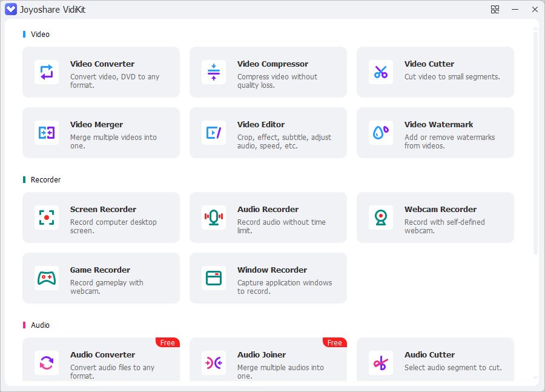This screenshot has width=545, height=392.
Task: Click the Video Compressor icon
Action: click(x=214, y=72)
